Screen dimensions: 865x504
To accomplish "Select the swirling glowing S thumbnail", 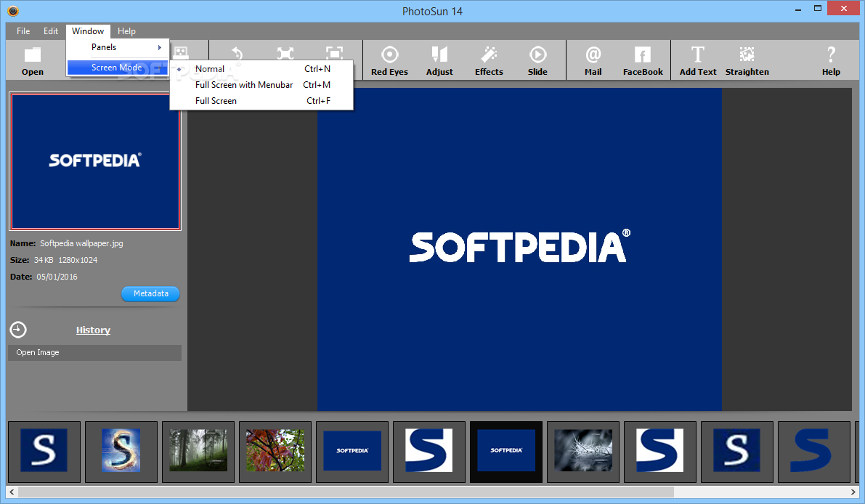I will [121, 451].
